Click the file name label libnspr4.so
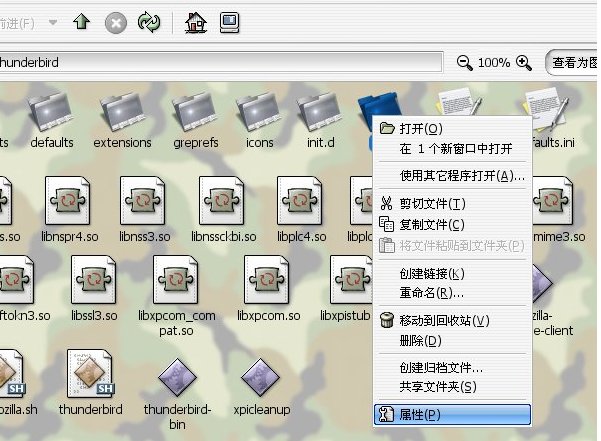The image size is (601, 441). coord(70,236)
